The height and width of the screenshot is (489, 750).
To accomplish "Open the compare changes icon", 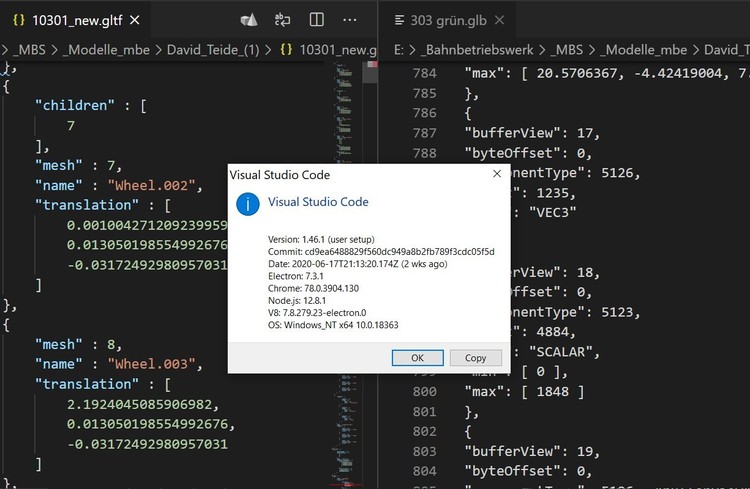I will pos(282,20).
